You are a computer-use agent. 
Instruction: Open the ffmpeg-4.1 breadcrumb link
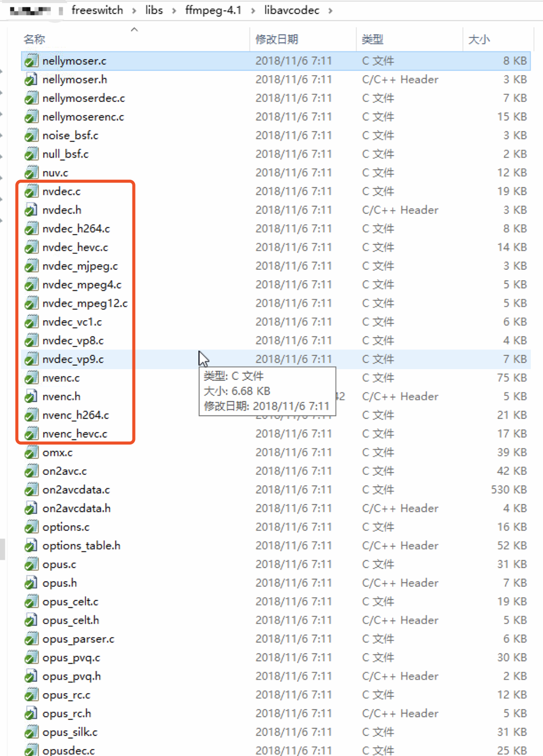click(213, 10)
